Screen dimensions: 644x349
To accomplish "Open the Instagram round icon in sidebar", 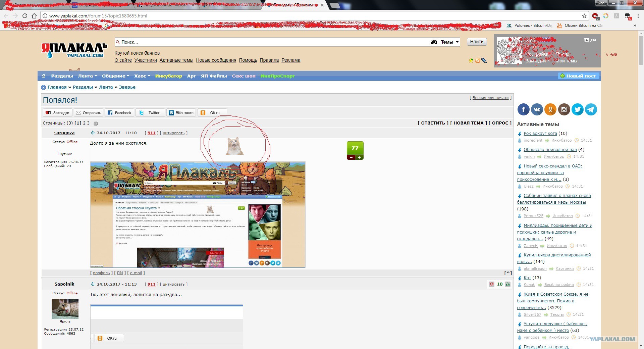I will click(564, 109).
